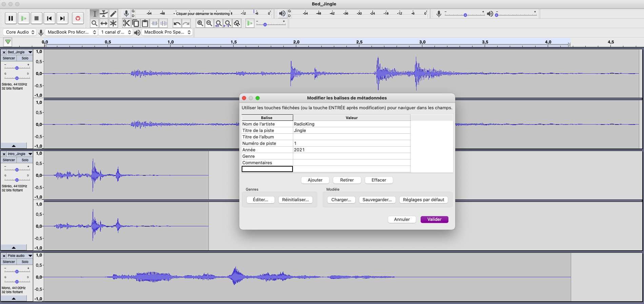Choose the Envelope tool

click(104, 14)
